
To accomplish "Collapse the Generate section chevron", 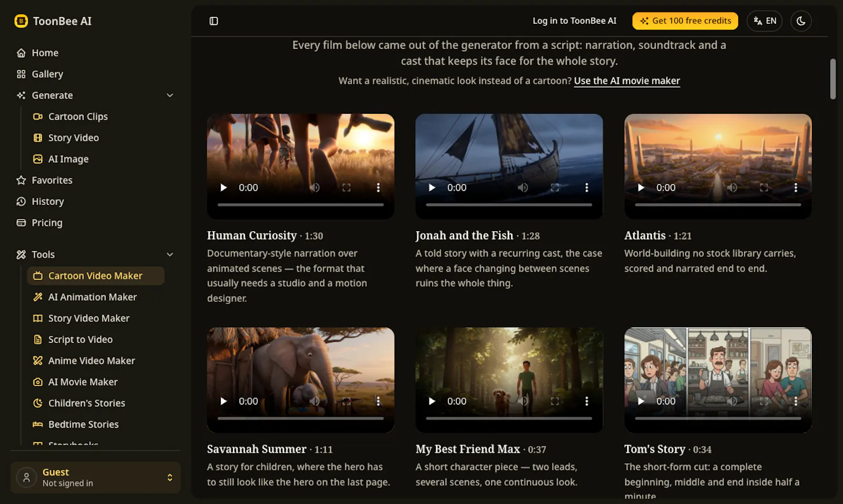I will (170, 95).
